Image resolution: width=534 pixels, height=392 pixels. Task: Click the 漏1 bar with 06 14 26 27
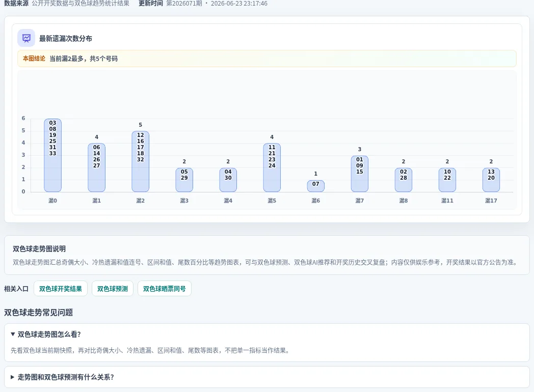[97, 167]
